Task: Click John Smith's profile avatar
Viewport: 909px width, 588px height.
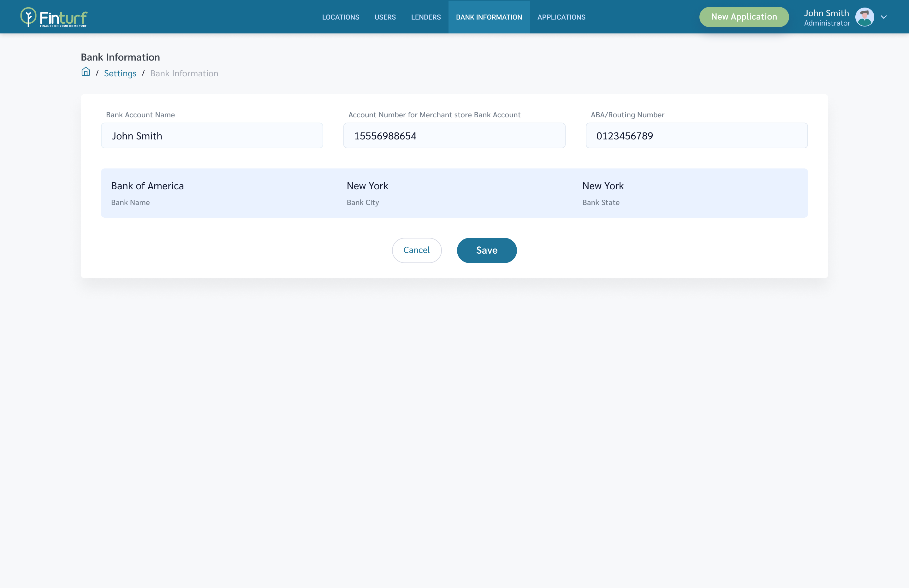Action: 865,17
